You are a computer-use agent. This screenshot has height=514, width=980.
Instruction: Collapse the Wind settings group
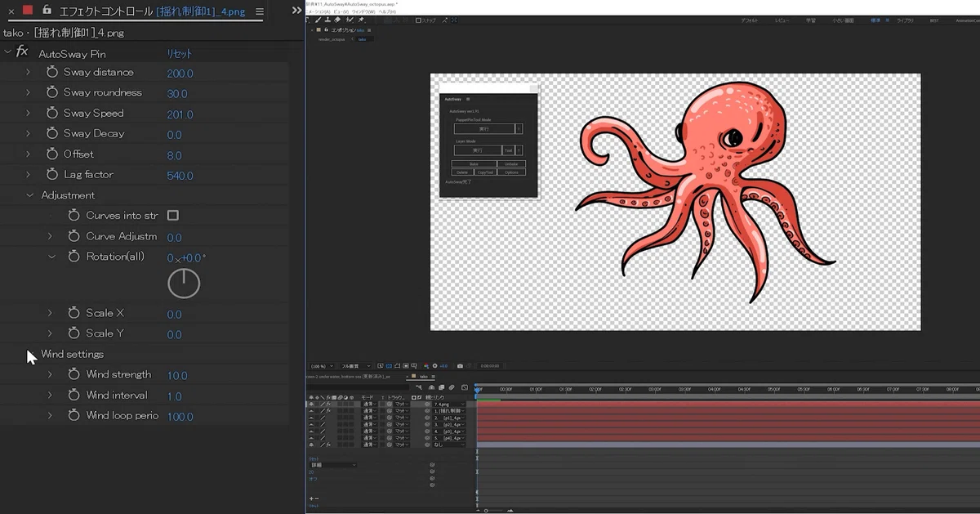pos(30,354)
